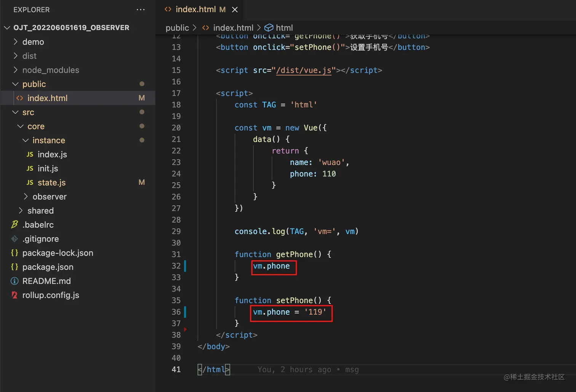Click the info icon beside README.md
The image size is (576, 392).
click(x=14, y=281)
